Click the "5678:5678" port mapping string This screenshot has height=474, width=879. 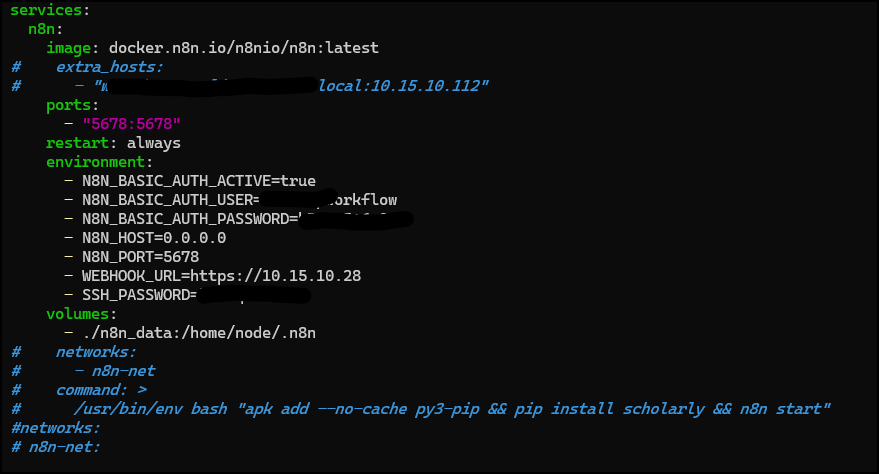click(132, 124)
